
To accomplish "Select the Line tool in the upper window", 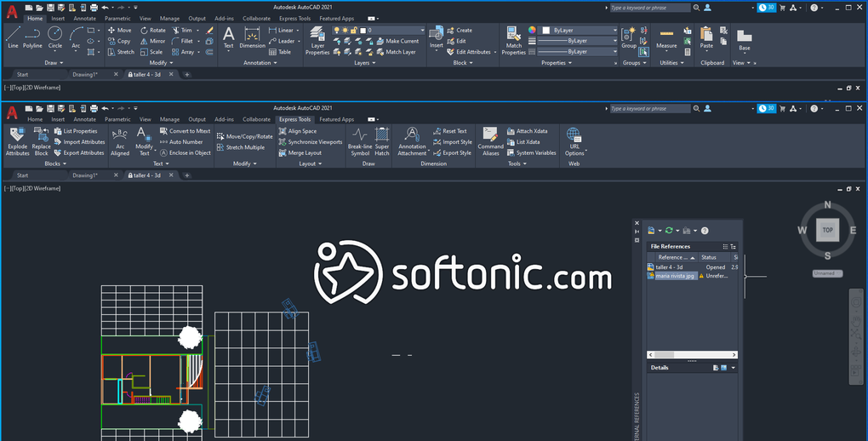I will click(x=13, y=37).
